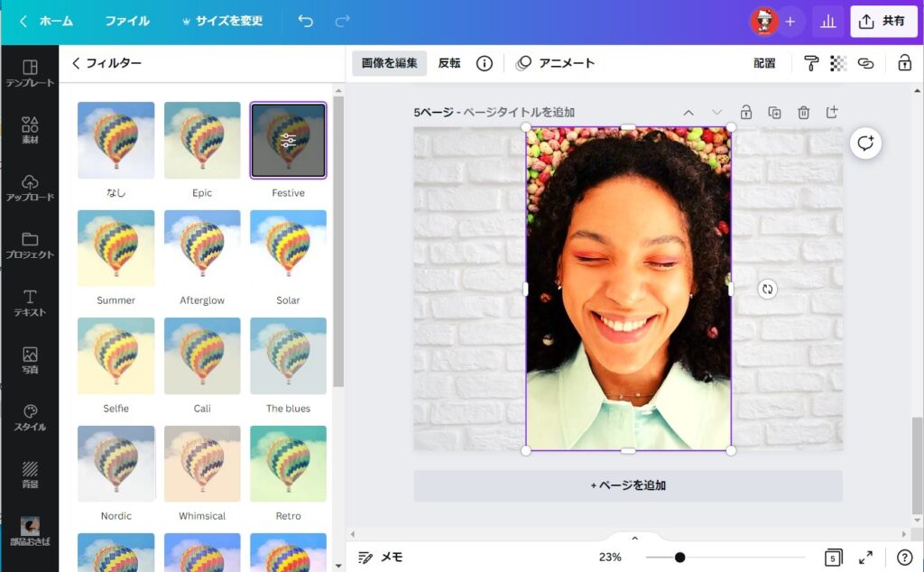Move page up with chevron
The width and height of the screenshot is (924, 572).
688,113
